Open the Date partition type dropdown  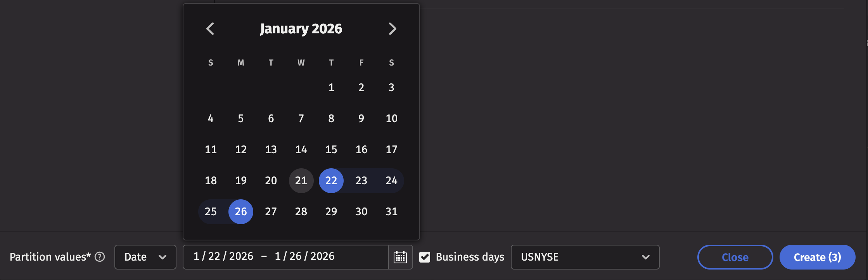pos(145,257)
